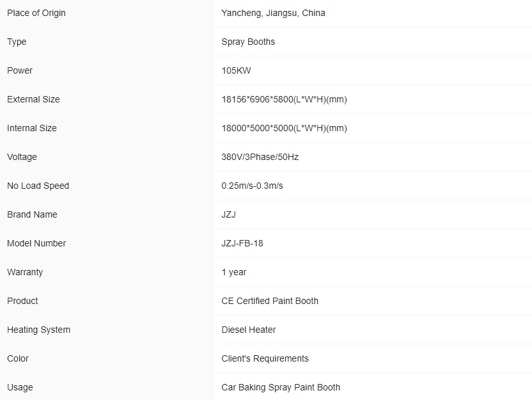Image resolution: width=532 pixels, height=400 pixels.
Task: Click the 105KW power value
Action: pyautogui.click(x=236, y=70)
